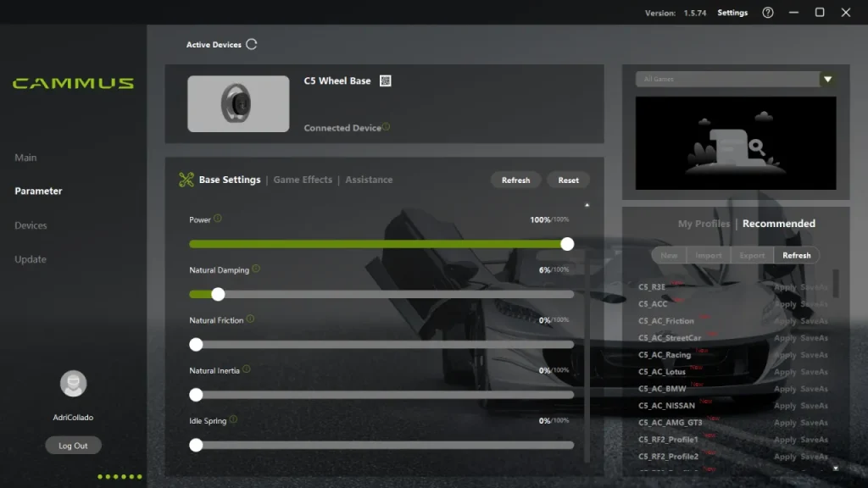Click the Connected Device info icon
868x488 pixels.
coord(387,127)
